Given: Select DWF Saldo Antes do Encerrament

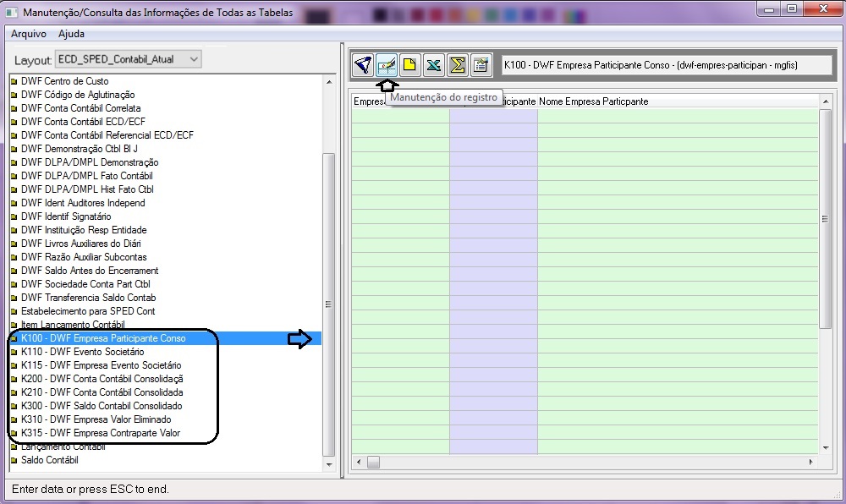Looking at the screenshot, I should click(90, 270).
